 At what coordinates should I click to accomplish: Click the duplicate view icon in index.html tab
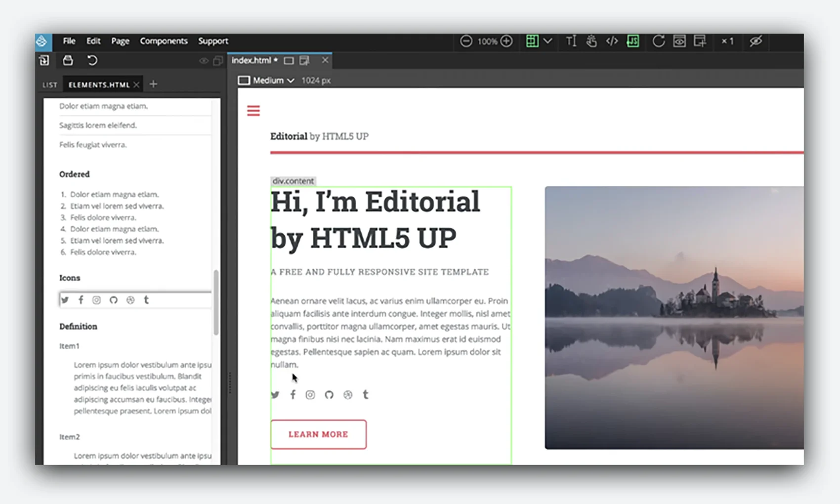[304, 61]
